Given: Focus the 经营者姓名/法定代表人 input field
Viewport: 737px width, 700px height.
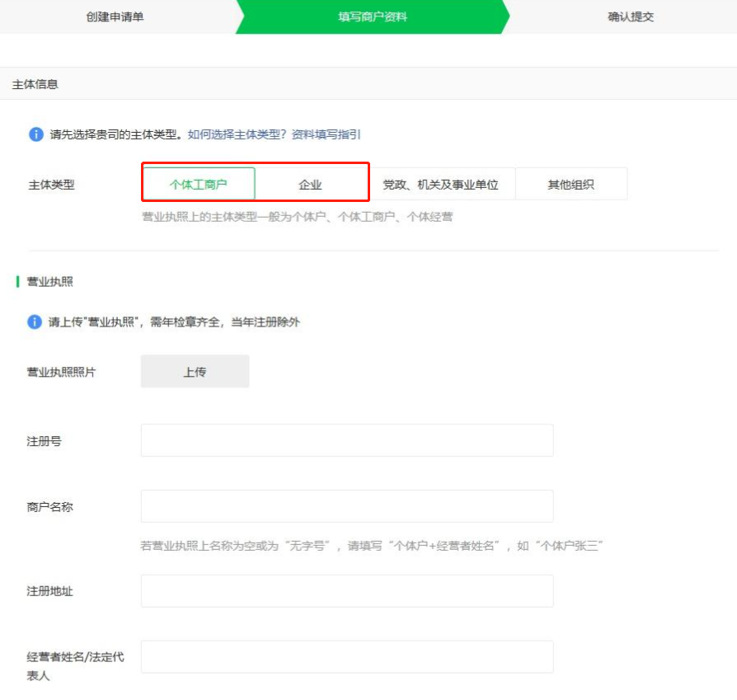Looking at the screenshot, I should click(x=347, y=656).
